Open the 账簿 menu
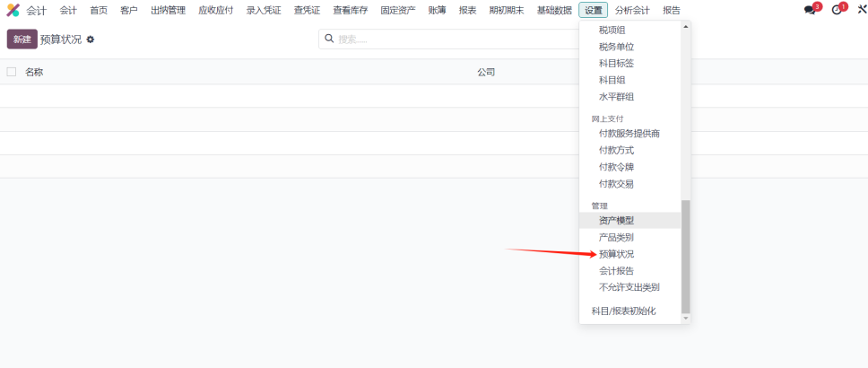The width and height of the screenshot is (868, 368). (438, 10)
